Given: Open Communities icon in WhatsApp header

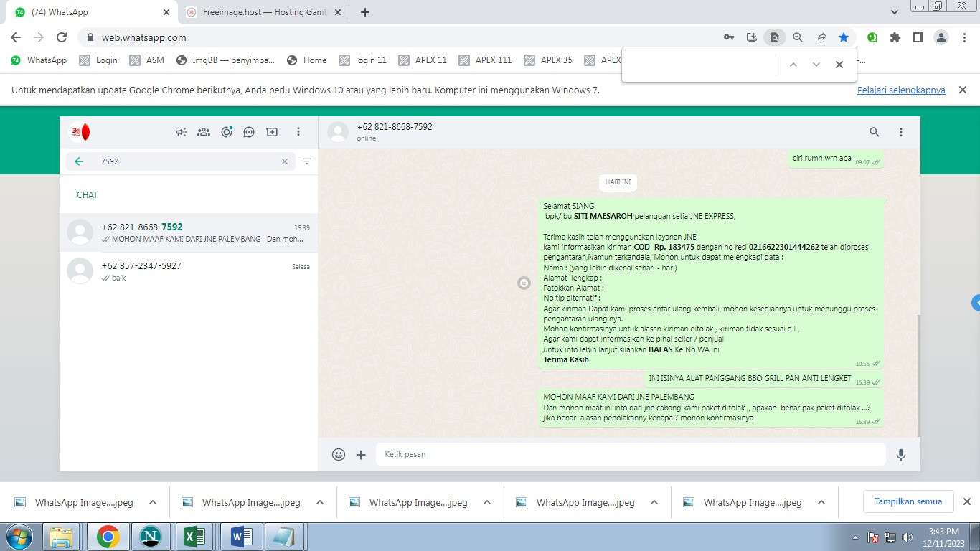Looking at the screenshot, I should 204,132.
